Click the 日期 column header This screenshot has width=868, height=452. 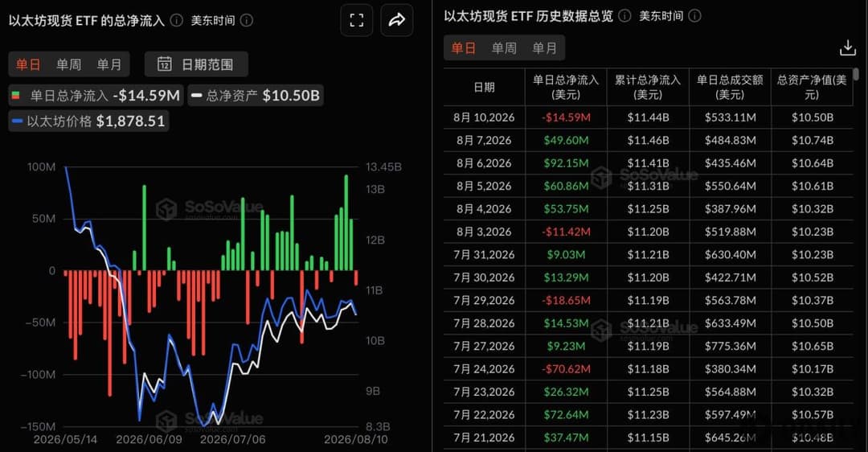[485, 87]
